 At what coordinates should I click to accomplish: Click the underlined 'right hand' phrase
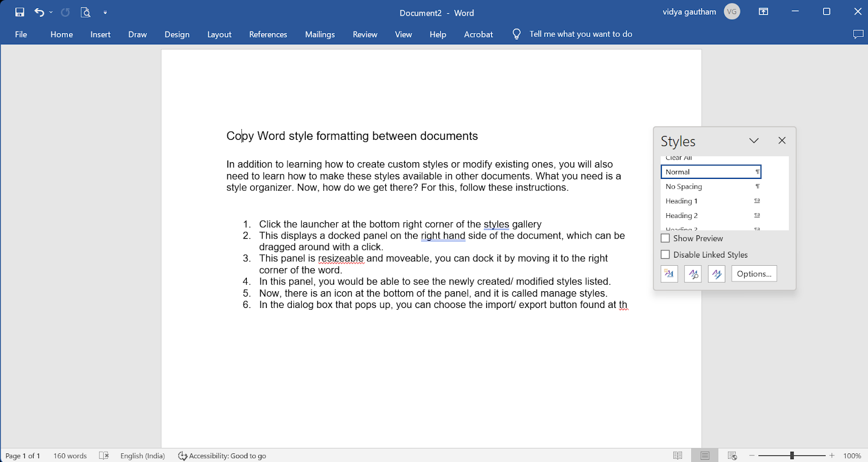tap(443, 235)
